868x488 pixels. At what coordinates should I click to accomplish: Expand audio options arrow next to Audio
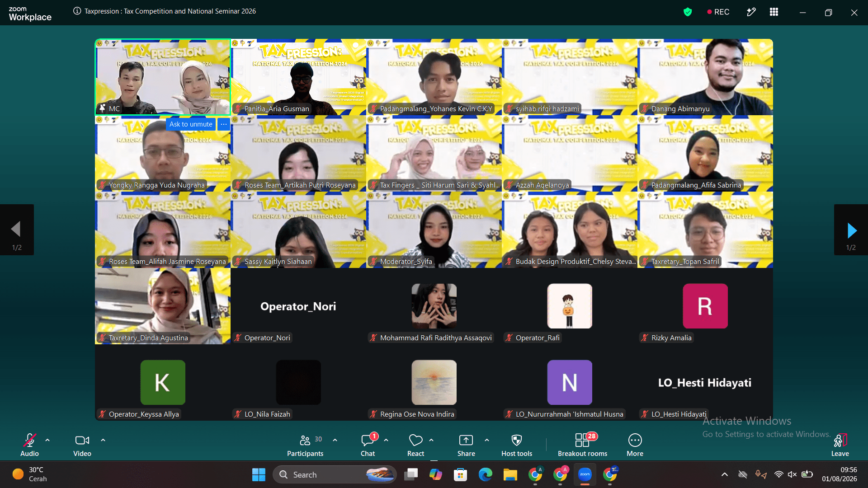tap(47, 440)
